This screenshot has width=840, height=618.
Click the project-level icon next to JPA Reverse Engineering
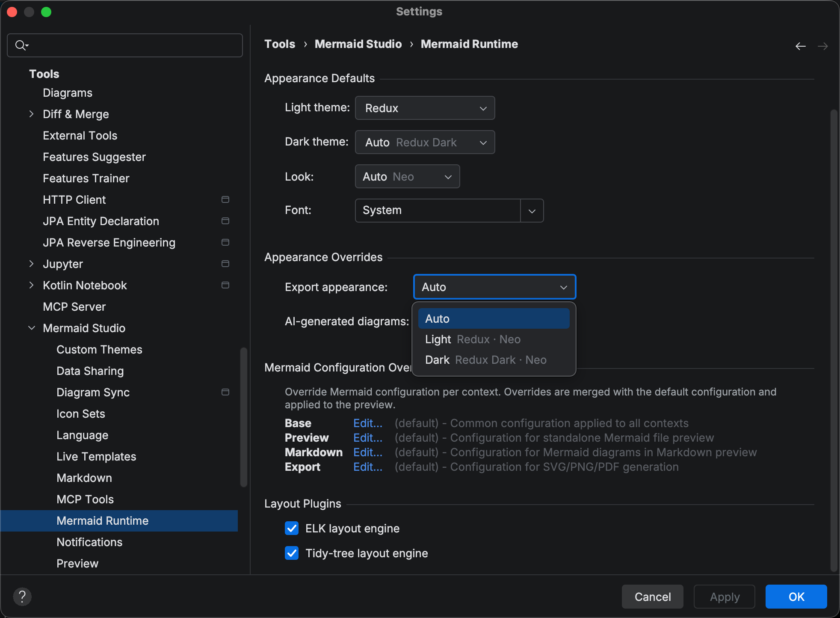click(x=225, y=242)
